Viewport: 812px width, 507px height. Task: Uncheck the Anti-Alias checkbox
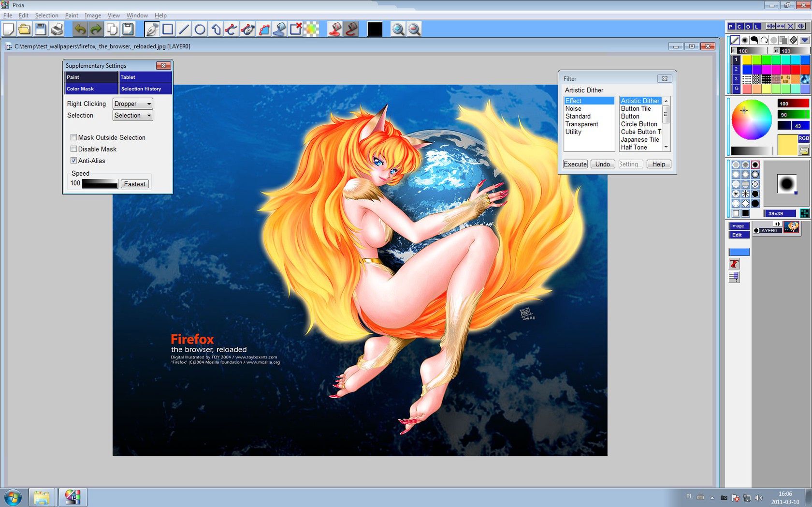tap(74, 161)
